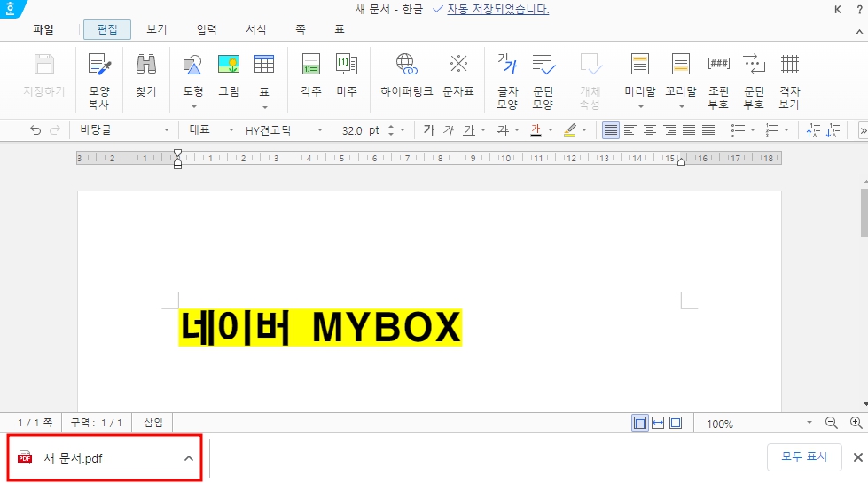Click the yellow highlighter color button
This screenshot has height=483, width=868.
click(569, 130)
